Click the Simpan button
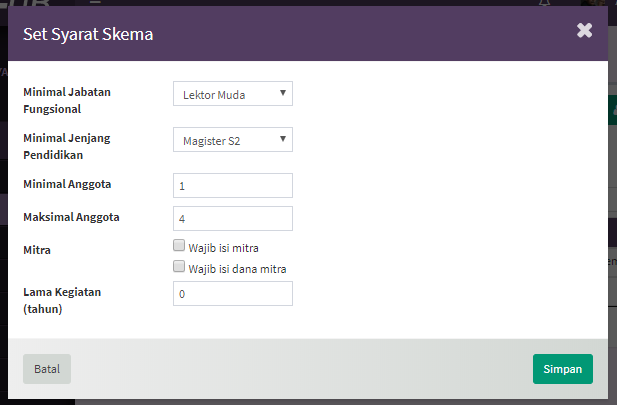The image size is (617, 405). pyautogui.click(x=563, y=369)
